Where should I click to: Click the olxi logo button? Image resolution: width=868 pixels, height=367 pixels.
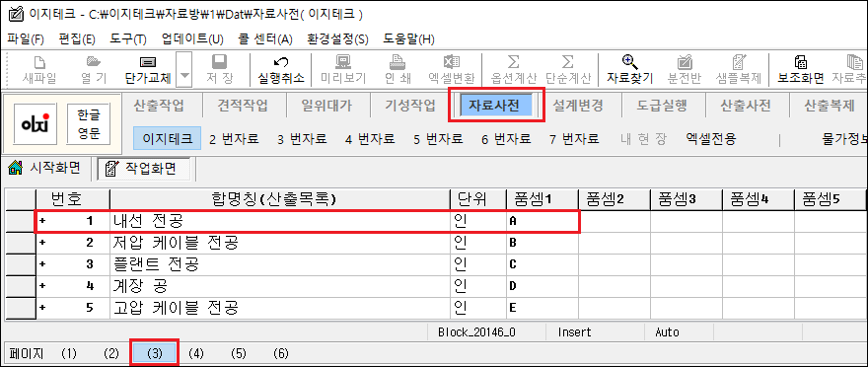coord(35,124)
